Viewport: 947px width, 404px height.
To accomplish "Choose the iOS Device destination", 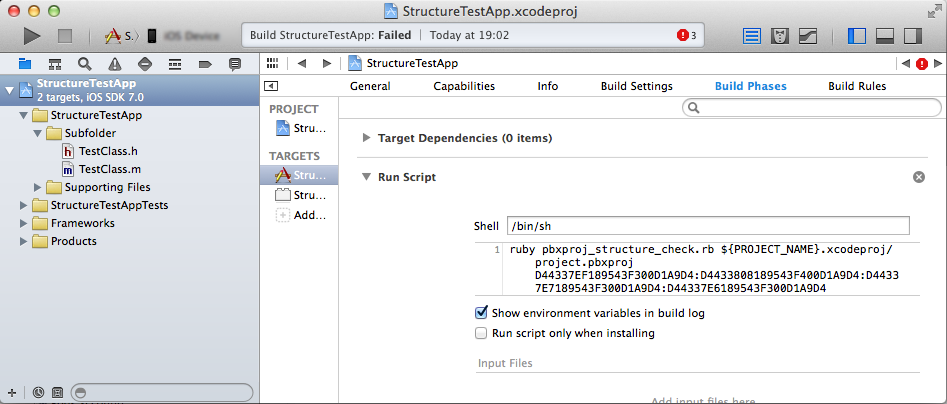I will click(183, 36).
